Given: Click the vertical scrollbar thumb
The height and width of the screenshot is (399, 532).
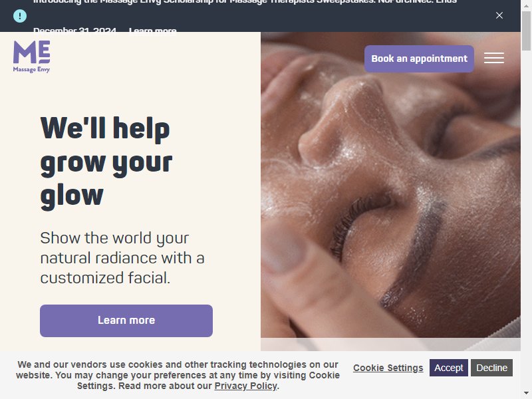Looking at the screenshot, I should (x=526, y=31).
